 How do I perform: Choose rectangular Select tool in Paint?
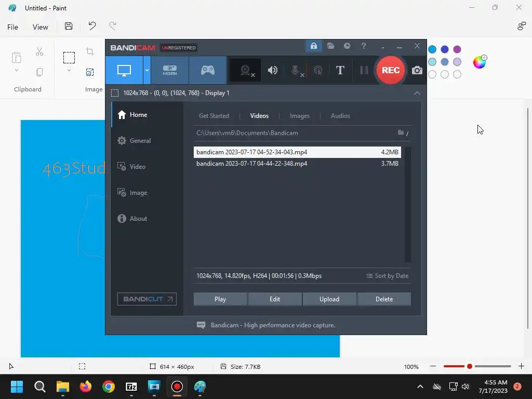69,58
